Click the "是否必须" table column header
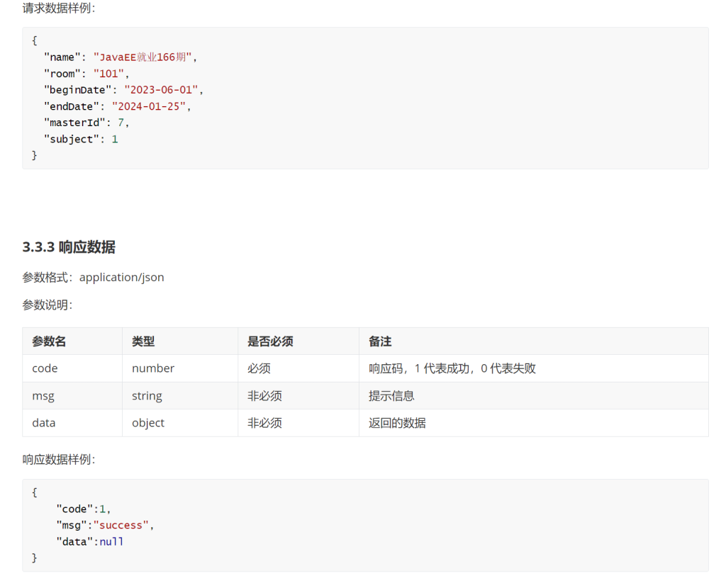726x588 pixels. (270, 341)
